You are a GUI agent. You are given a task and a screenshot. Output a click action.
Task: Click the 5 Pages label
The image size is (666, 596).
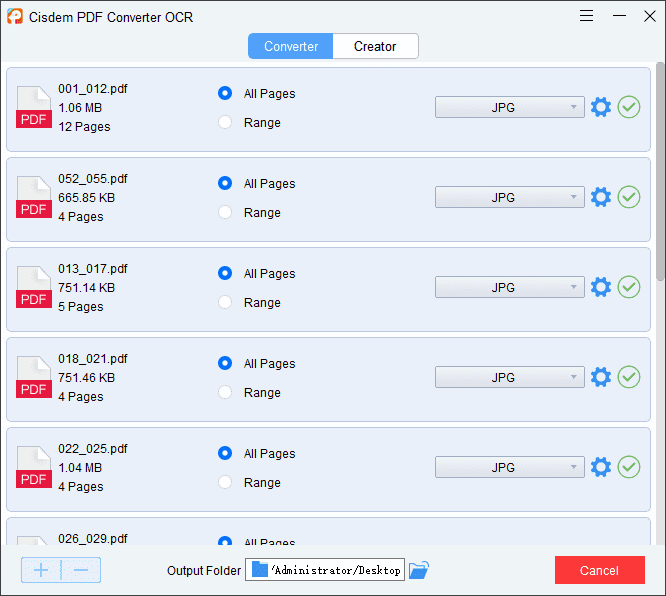click(81, 307)
